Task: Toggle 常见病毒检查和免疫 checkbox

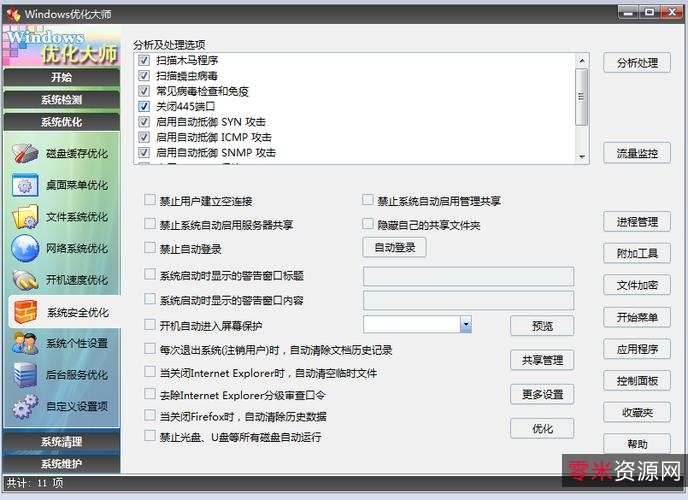Action: [144, 91]
